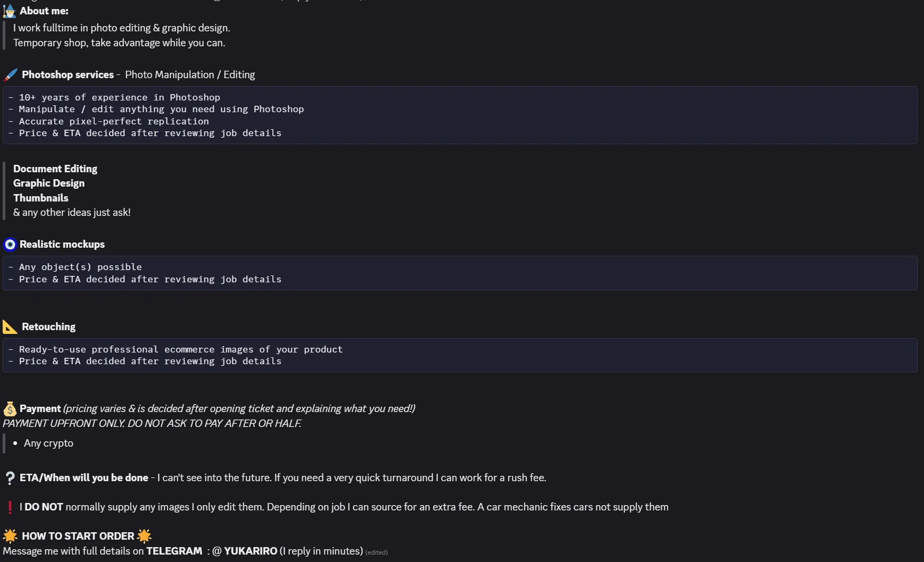This screenshot has height=562, width=924.
Task: Click the PAYMENT UPFRONT ONLY italic line
Action: click(x=152, y=423)
